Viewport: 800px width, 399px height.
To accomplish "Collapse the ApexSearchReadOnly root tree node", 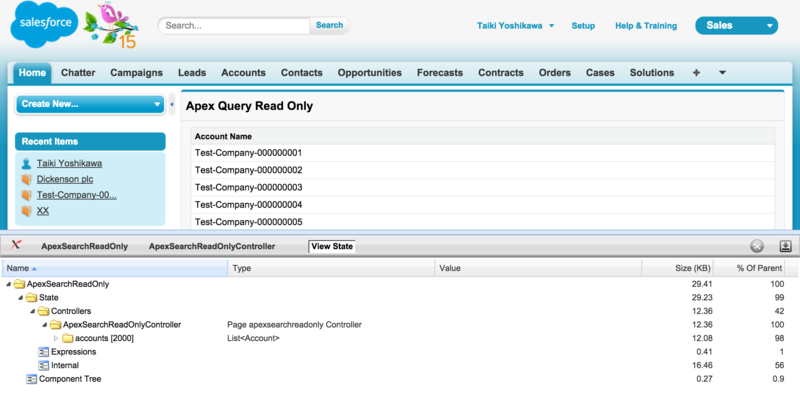I will [9, 284].
